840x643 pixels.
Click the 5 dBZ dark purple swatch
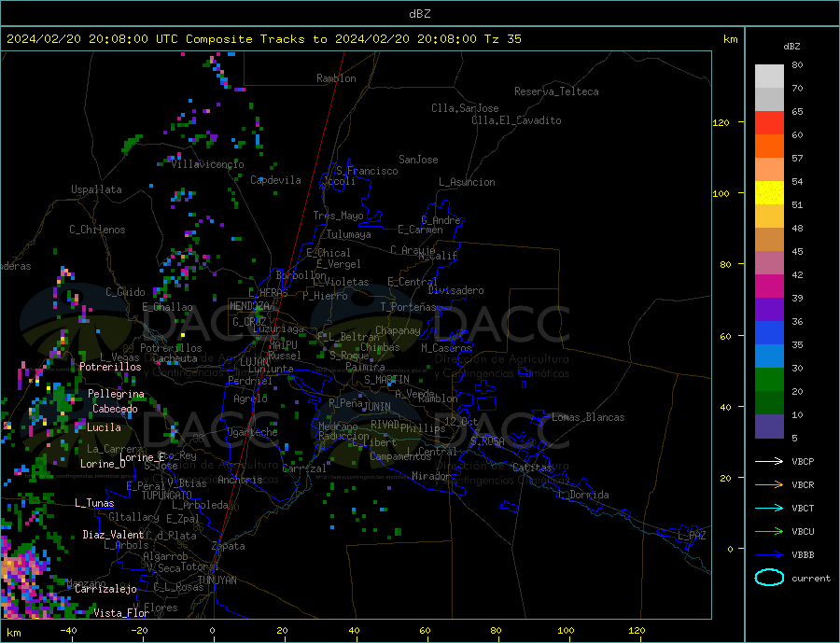point(769,426)
